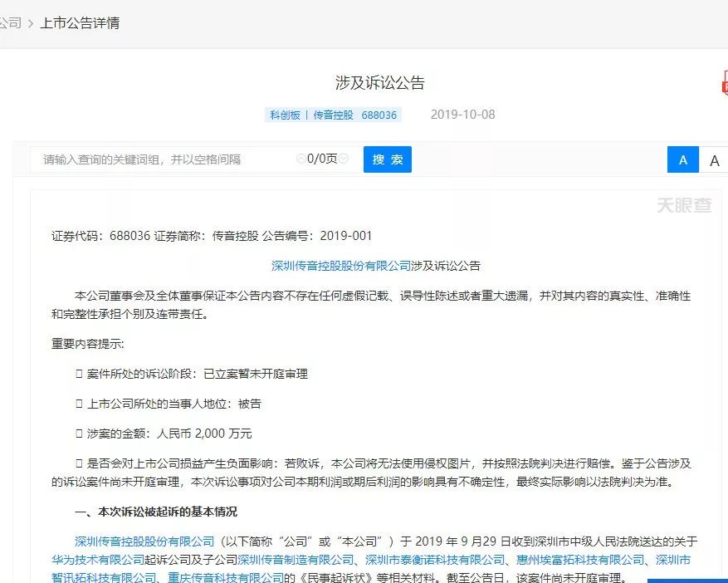728x583 pixels.
Task: Focus the keyword query input field
Action: (163, 159)
